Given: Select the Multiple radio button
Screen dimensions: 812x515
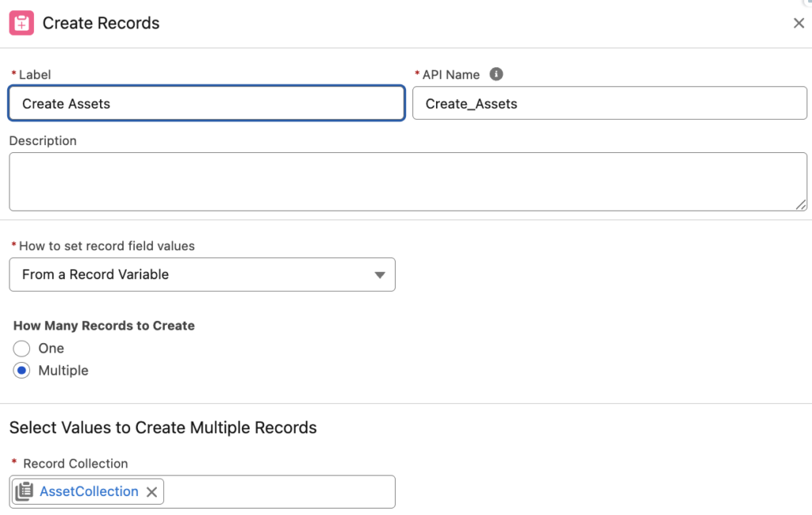Looking at the screenshot, I should point(21,370).
